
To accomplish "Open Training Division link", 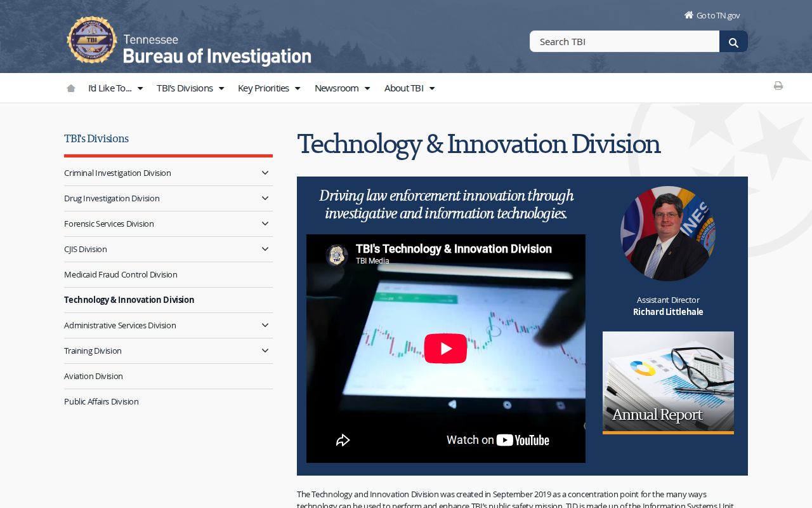I will coord(93,351).
